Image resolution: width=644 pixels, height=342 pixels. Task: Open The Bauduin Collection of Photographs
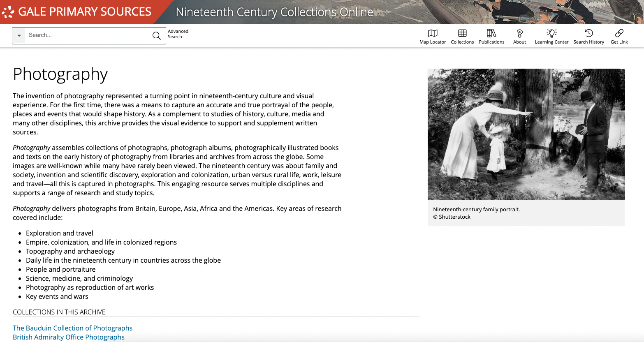(72, 328)
